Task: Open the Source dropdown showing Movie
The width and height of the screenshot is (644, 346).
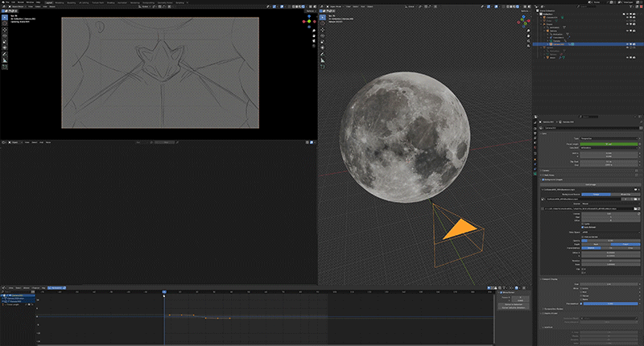Action: (611, 204)
